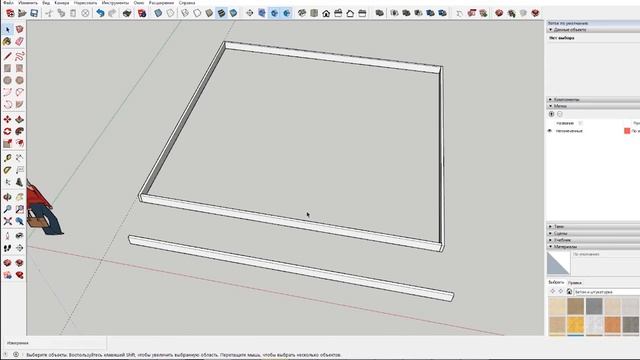Open a file with folder icon

pos(22,13)
